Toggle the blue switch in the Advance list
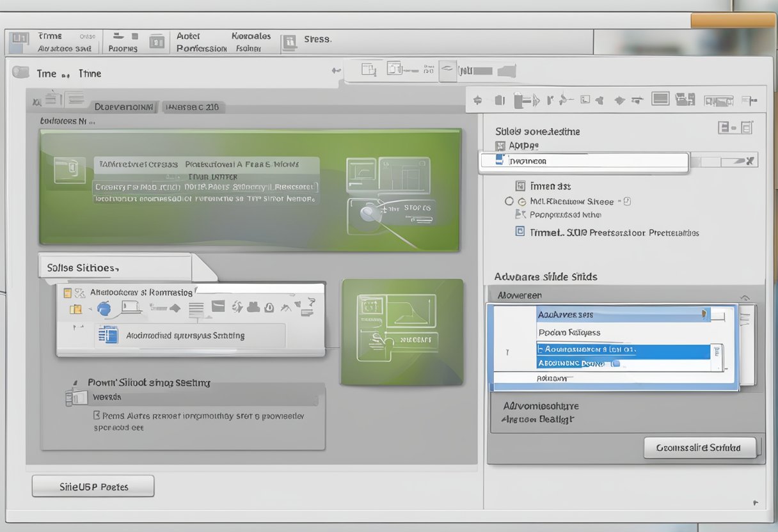Image resolution: width=778 pixels, height=532 pixels. (x=615, y=363)
